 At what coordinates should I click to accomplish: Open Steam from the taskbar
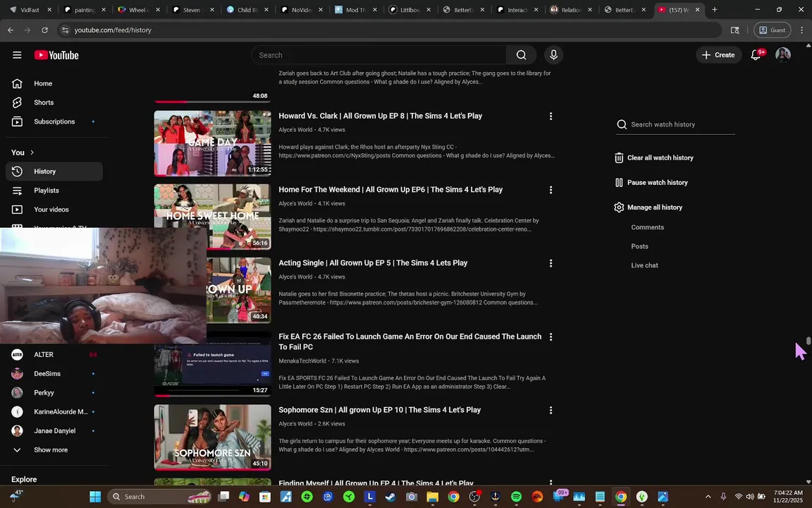pyautogui.click(x=390, y=497)
